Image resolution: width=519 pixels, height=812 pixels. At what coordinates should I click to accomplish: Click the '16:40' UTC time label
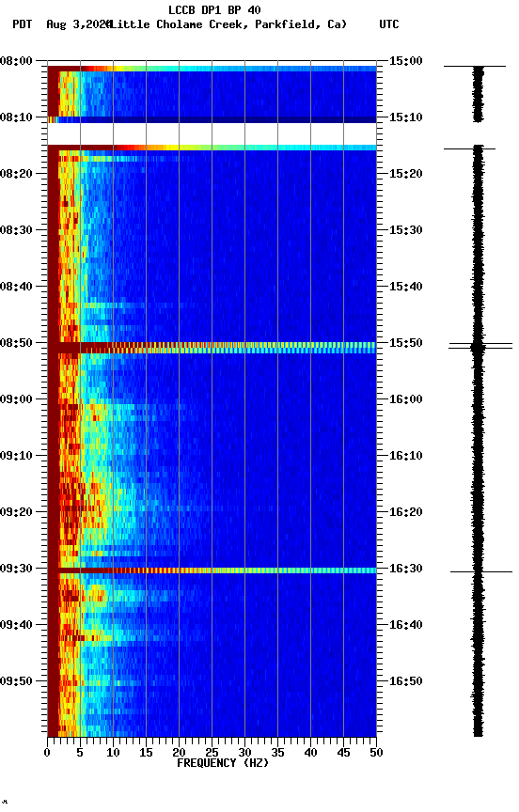coord(406,625)
